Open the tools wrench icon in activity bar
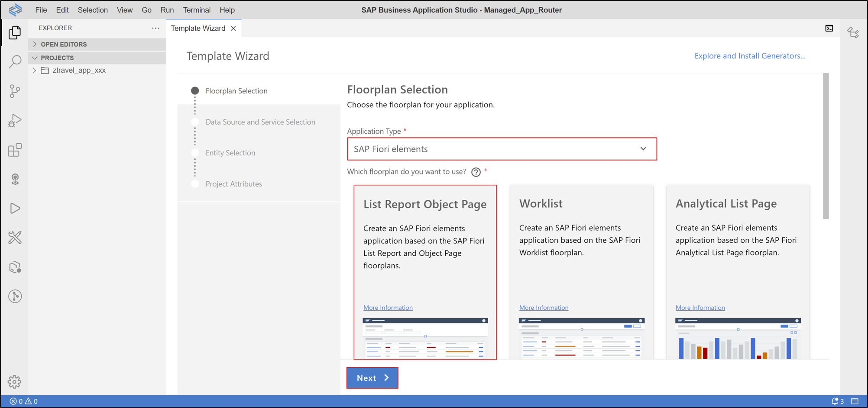 coord(15,238)
